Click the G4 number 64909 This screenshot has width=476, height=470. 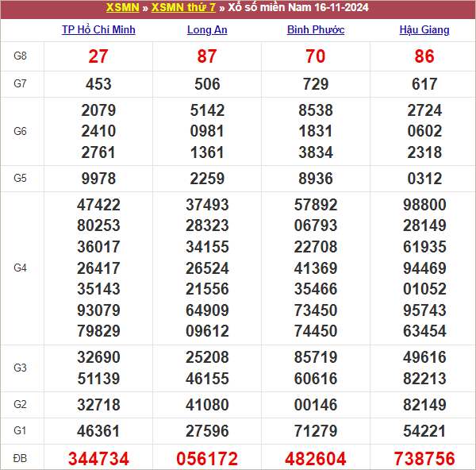coord(207,310)
